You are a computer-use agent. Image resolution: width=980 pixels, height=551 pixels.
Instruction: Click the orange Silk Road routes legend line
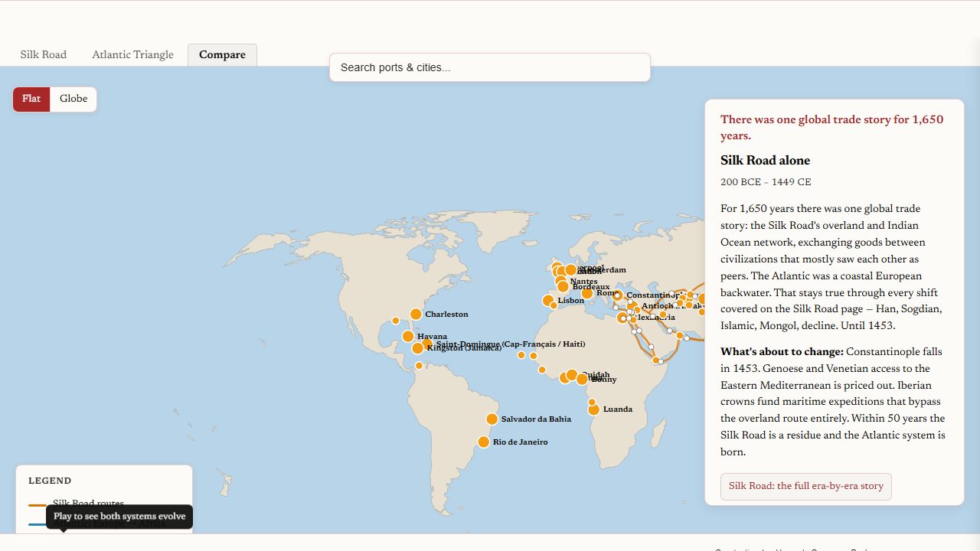pos(38,505)
